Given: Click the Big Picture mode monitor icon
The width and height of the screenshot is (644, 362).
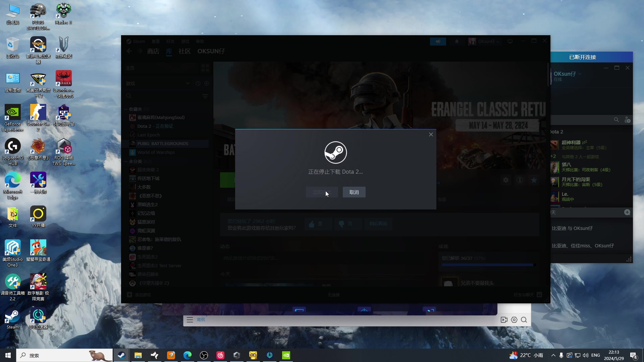Looking at the screenshot, I should [x=510, y=42].
